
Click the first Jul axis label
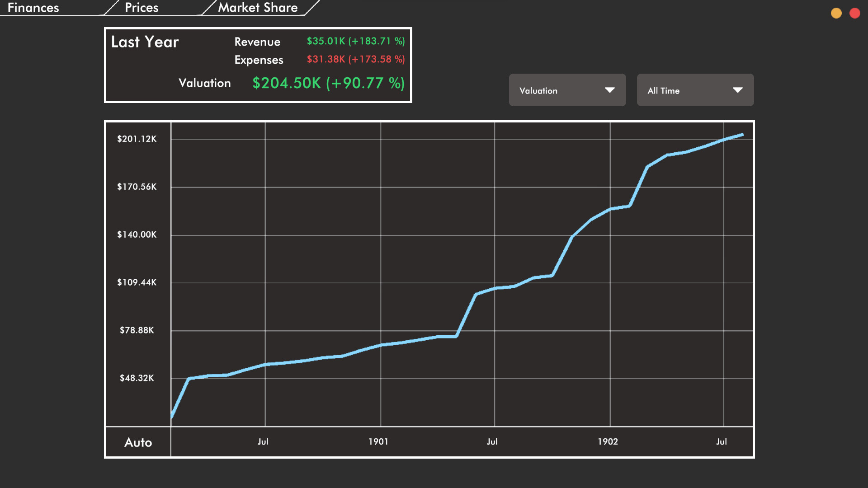coord(263,442)
